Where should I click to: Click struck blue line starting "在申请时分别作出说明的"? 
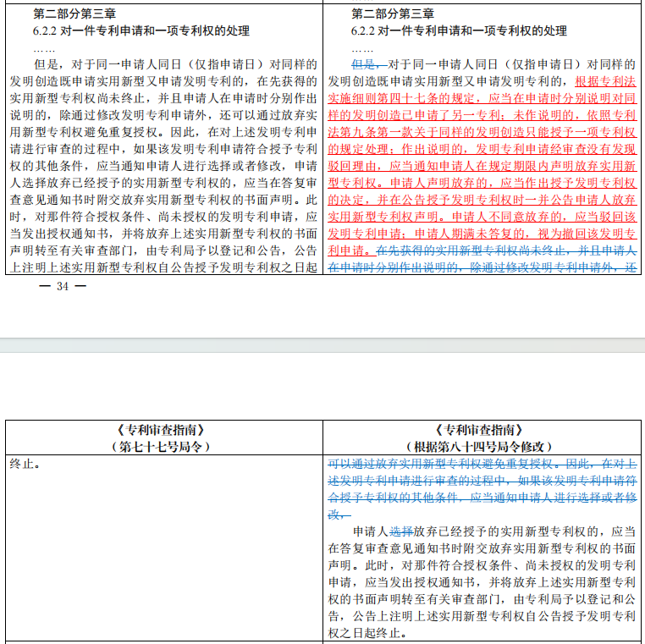482,267
